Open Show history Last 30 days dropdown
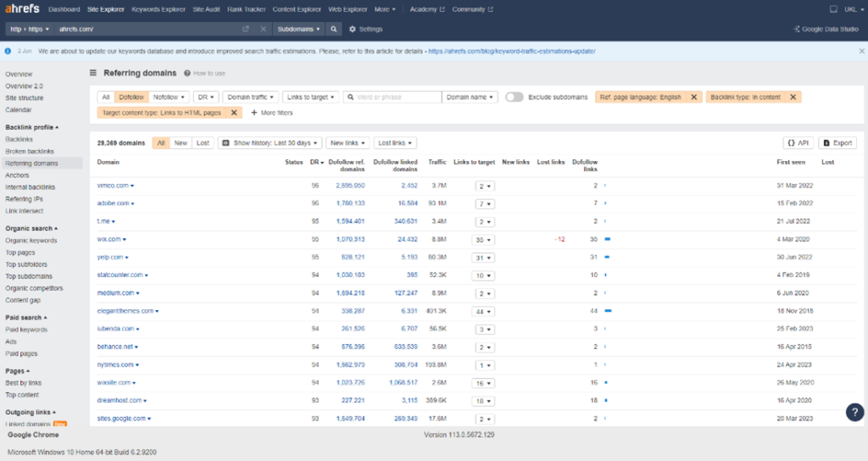Screen dimensions: 868x461 [270, 142]
